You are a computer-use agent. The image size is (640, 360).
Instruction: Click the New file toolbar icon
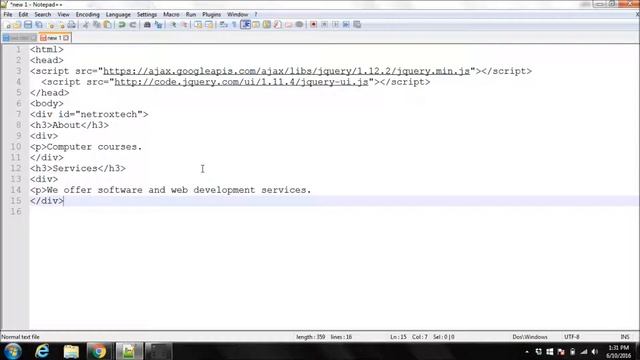(8, 25)
